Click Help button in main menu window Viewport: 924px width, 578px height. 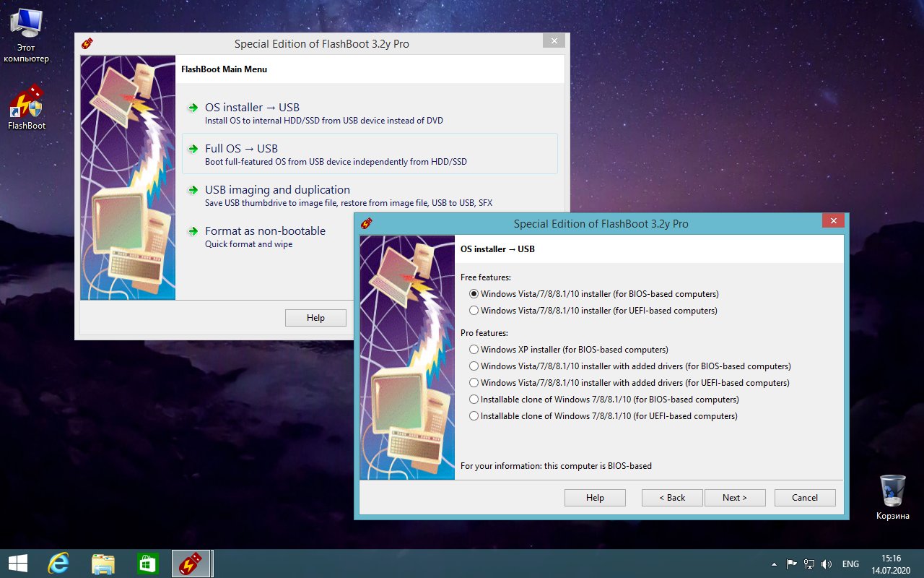tap(315, 318)
